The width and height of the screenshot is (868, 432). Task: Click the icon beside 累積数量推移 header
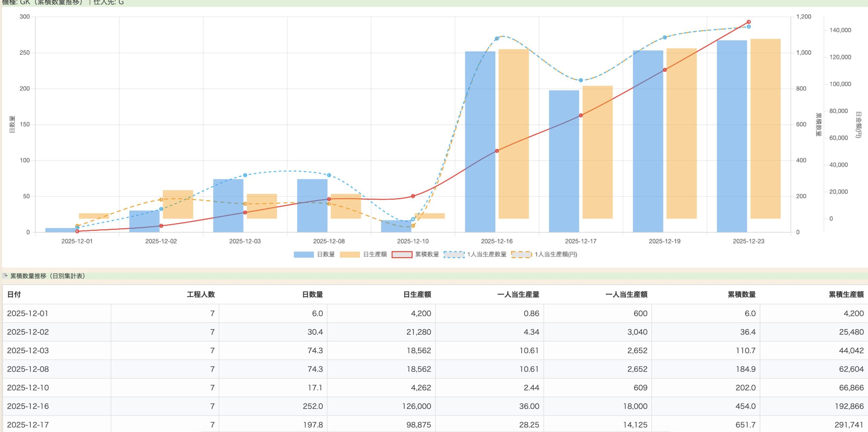(x=5, y=276)
